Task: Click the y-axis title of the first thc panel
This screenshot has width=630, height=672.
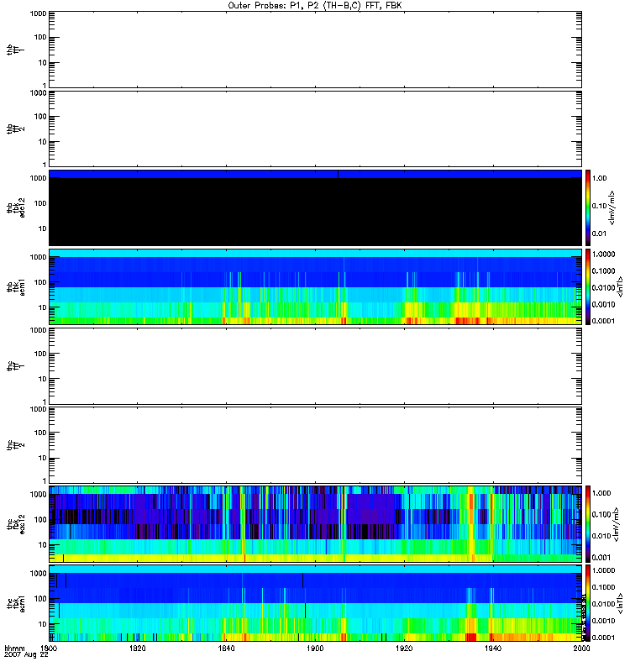Action: tap(16, 366)
